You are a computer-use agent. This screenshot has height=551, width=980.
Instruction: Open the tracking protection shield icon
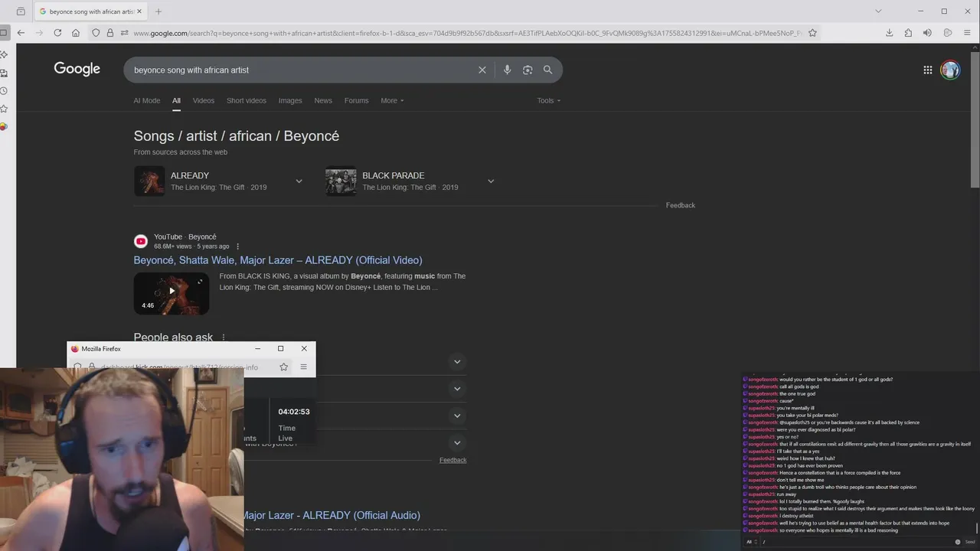point(96,33)
